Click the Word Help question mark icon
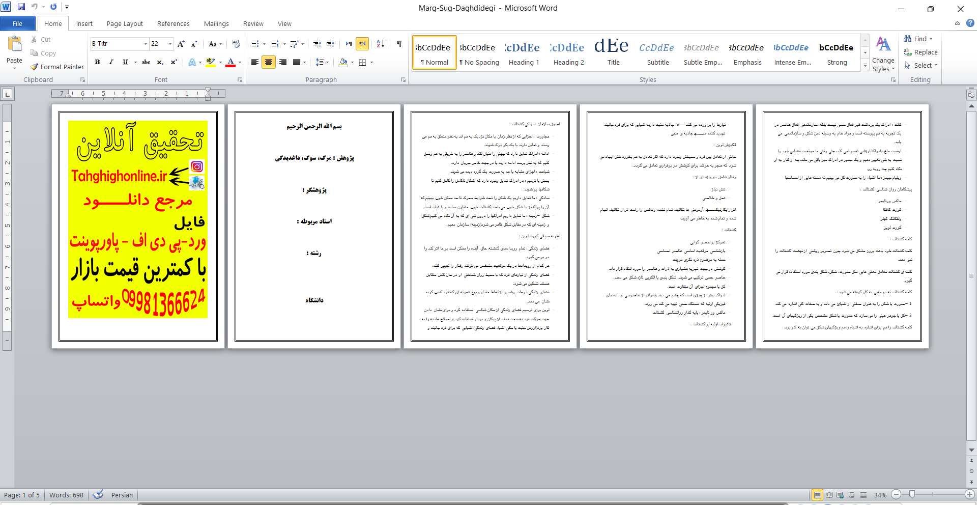Viewport: 980px width, 505px height. pyautogui.click(x=970, y=23)
